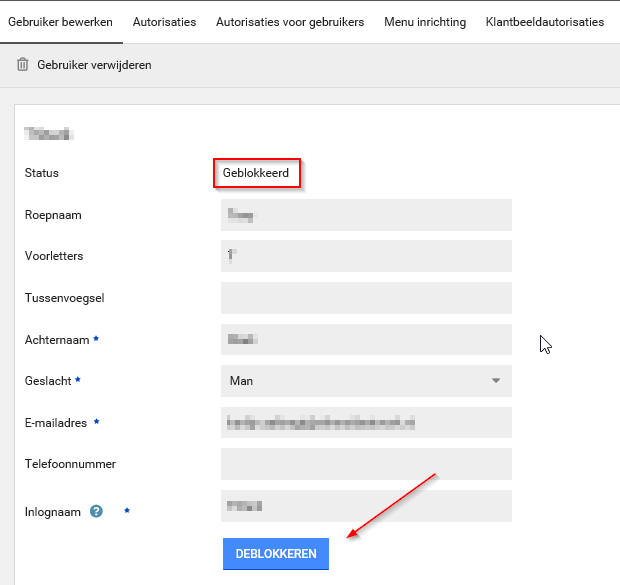
Task: Switch to the Klantbeeldautorisaties tab
Action: [544, 22]
